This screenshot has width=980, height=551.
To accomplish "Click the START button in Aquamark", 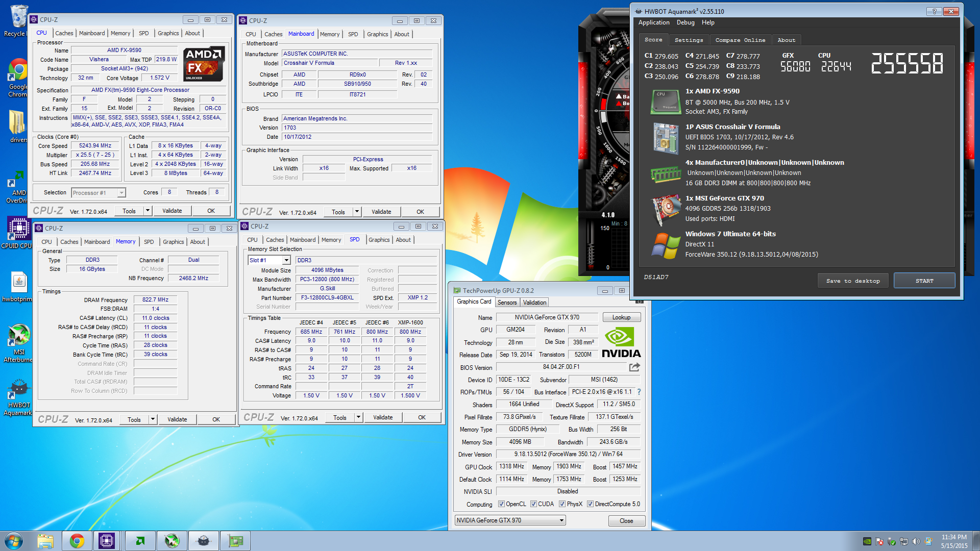I will point(924,281).
